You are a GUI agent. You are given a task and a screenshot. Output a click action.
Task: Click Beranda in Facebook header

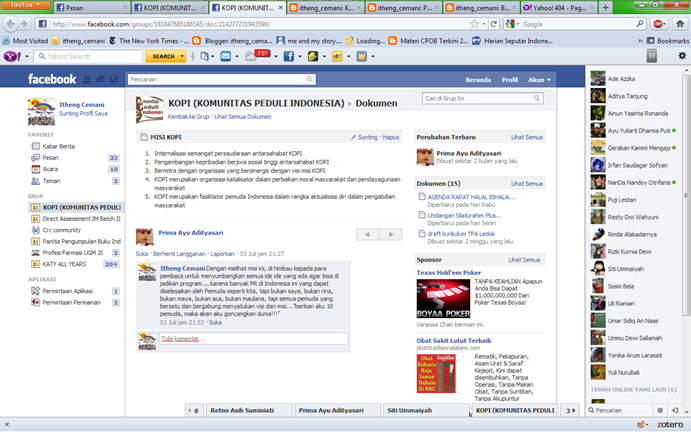(x=478, y=80)
